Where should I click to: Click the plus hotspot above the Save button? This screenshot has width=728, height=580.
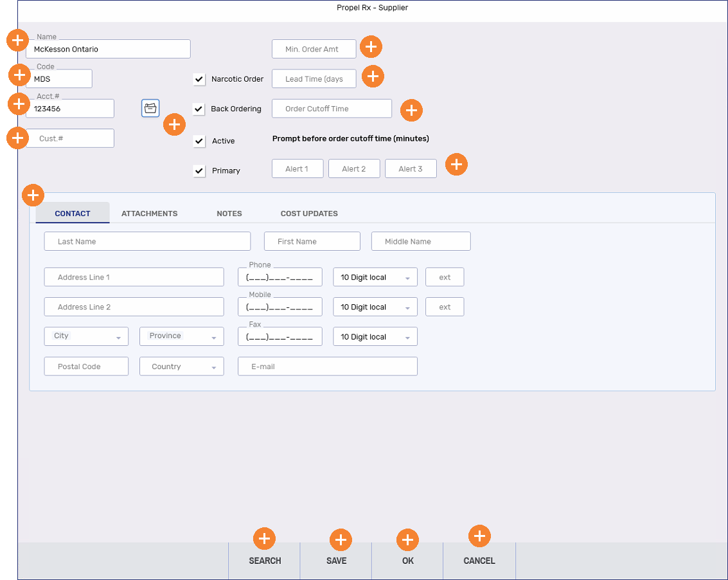pos(340,539)
